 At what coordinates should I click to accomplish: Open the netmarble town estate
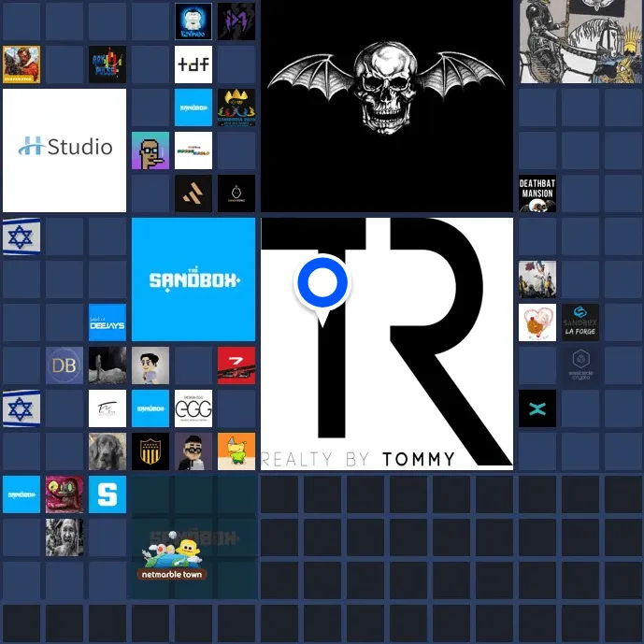coord(193,537)
